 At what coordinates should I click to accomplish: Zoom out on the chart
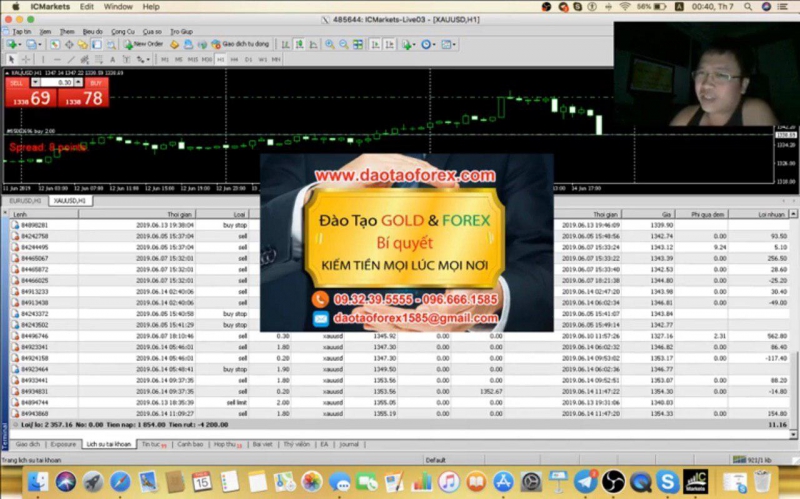pos(344,44)
